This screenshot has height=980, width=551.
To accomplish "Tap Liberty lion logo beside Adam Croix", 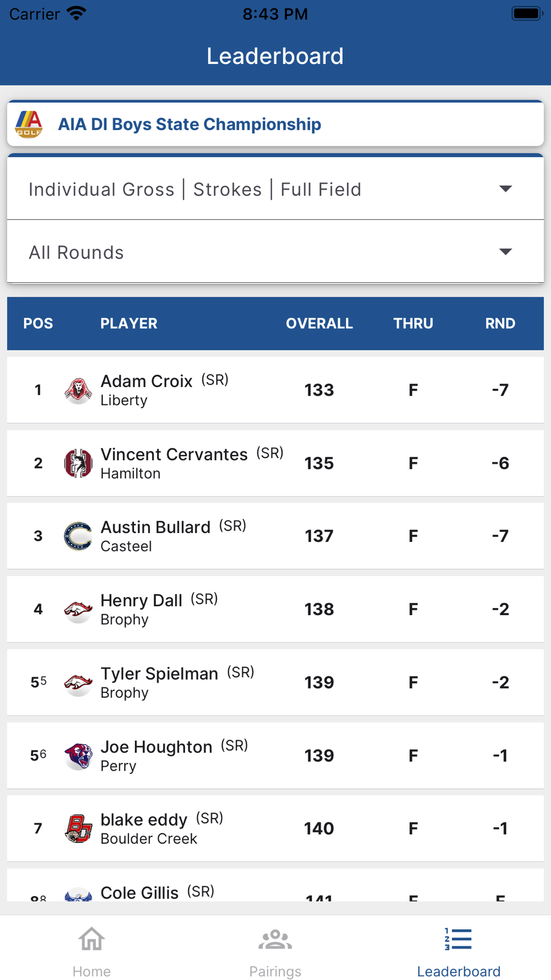I will coord(78,390).
